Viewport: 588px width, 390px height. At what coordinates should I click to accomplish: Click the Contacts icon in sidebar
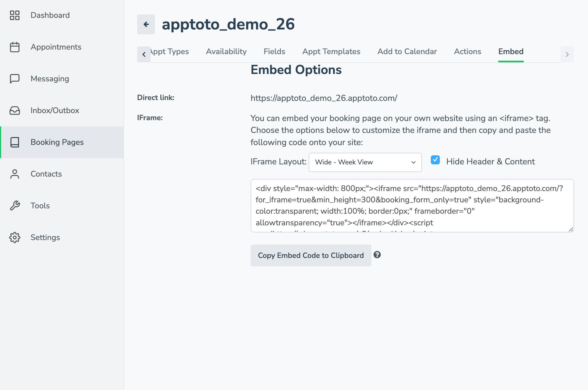click(14, 174)
